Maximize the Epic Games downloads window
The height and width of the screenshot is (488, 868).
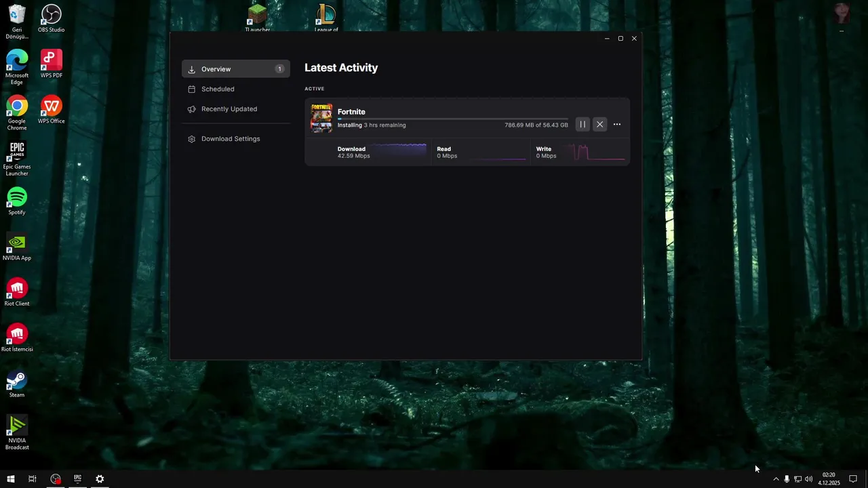point(620,39)
